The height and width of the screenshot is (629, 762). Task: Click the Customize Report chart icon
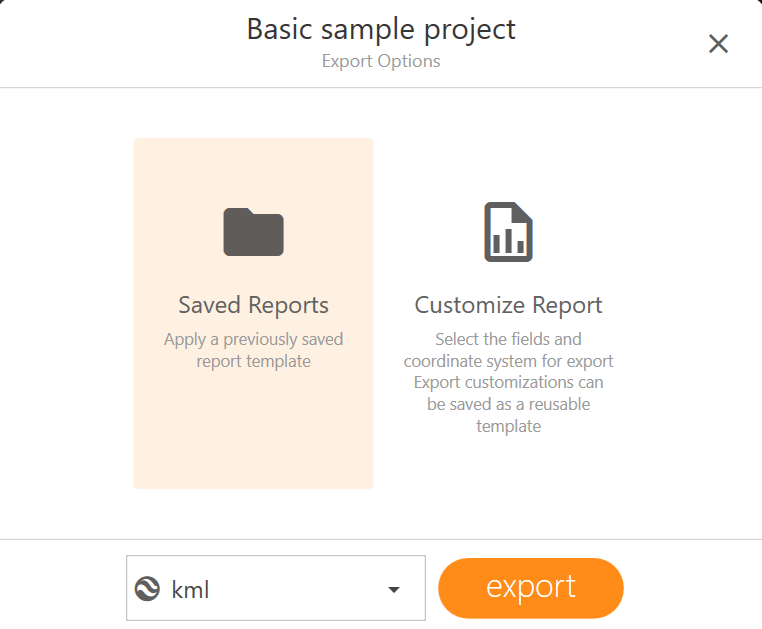point(508,232)
